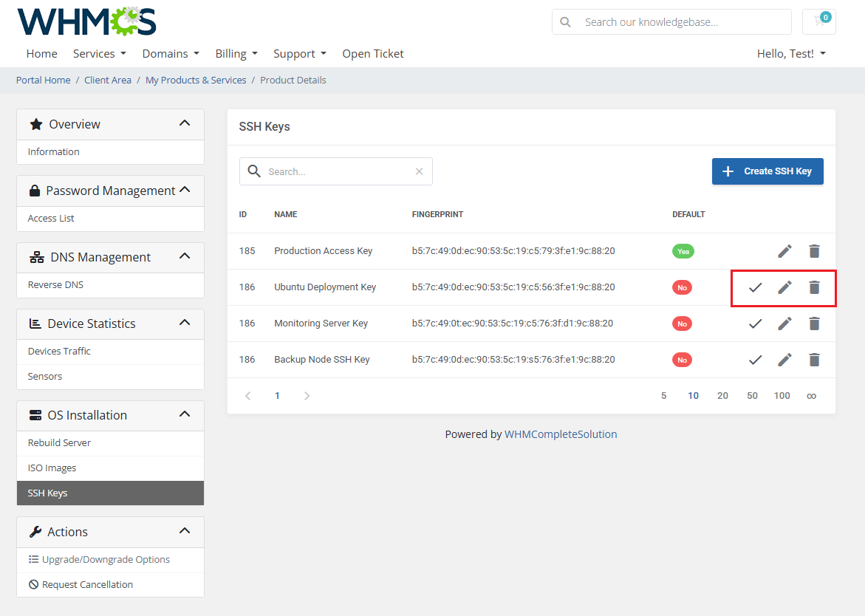Collapse the Password Management panel
The height and width of the screenshot is (616, 865).
click(x=185, y=191)
